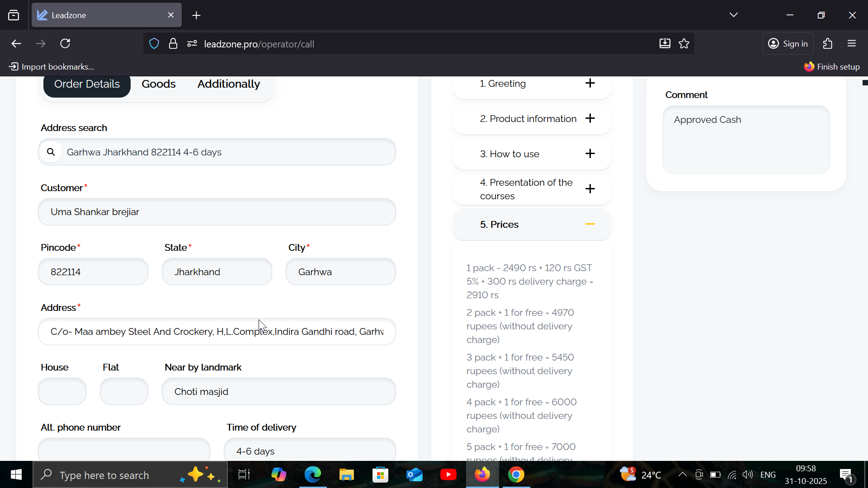Open the Firefox hamburger application menu

[852, 44]
